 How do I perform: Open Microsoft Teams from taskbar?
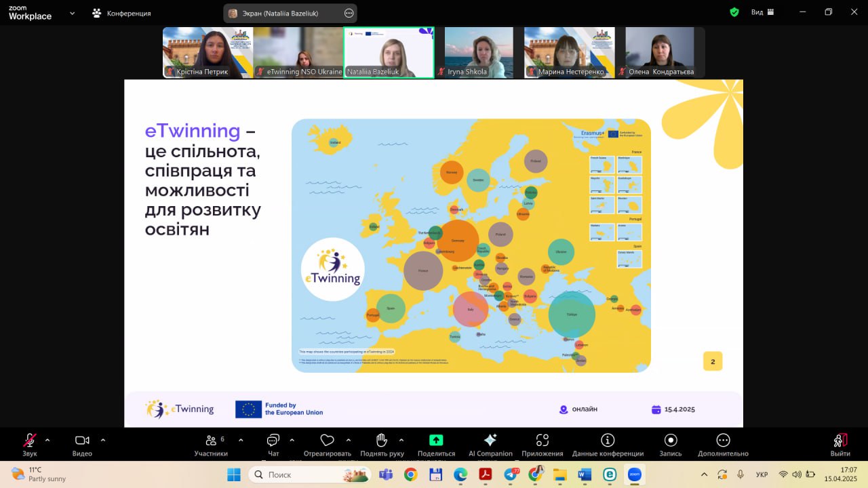(386, 474)
